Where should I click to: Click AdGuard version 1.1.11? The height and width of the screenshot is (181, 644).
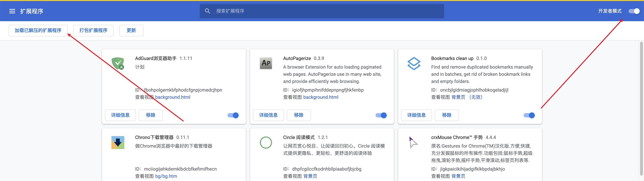click(x=186, y=59)
